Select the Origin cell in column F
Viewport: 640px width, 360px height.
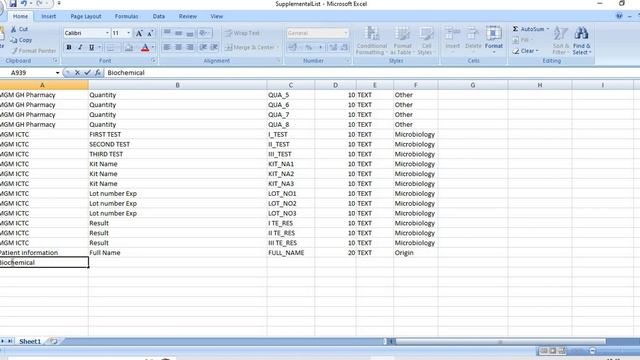pos(416,253)
